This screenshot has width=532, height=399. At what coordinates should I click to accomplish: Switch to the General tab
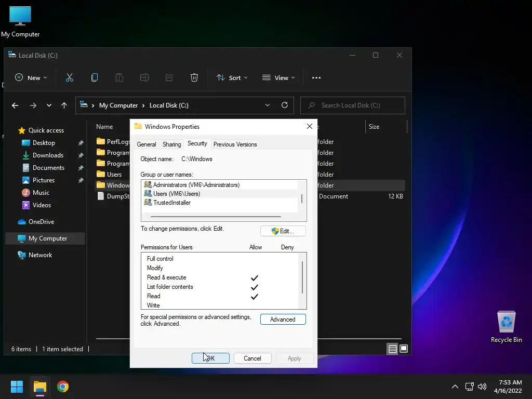click(x=146, y=144)
